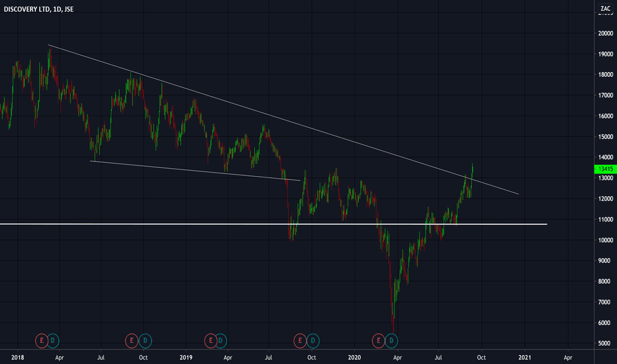617x364 pixels.
Task: Click the 2018 label on the time axis
Action: coord(17,357)
